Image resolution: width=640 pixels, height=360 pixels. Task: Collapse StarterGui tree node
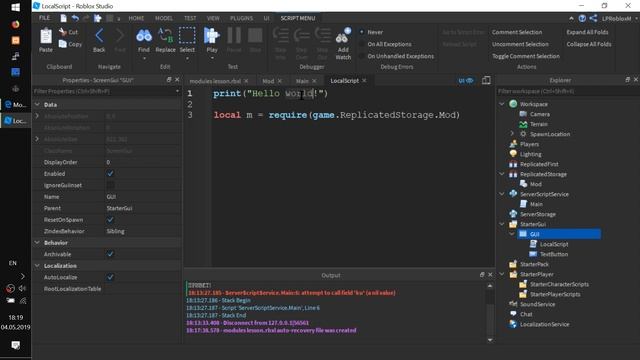point(502,224)
